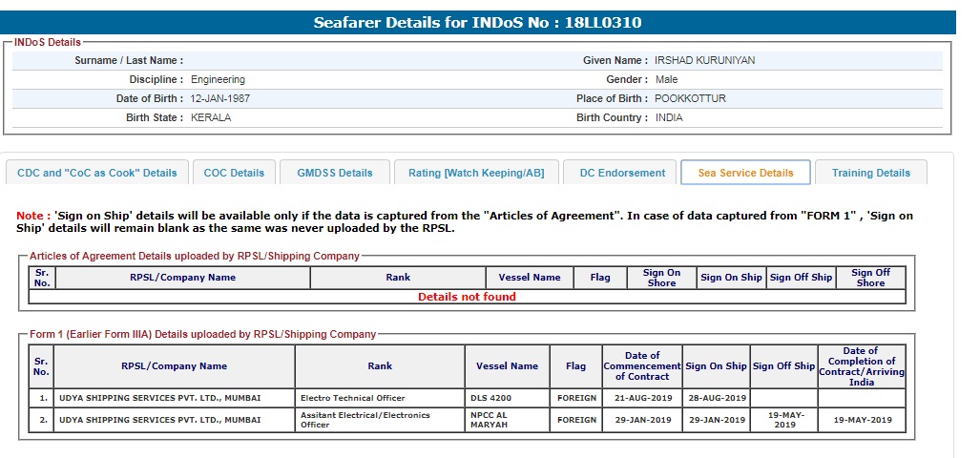
Task: Click the Sign On Shore column header
Action: (661, 278)
